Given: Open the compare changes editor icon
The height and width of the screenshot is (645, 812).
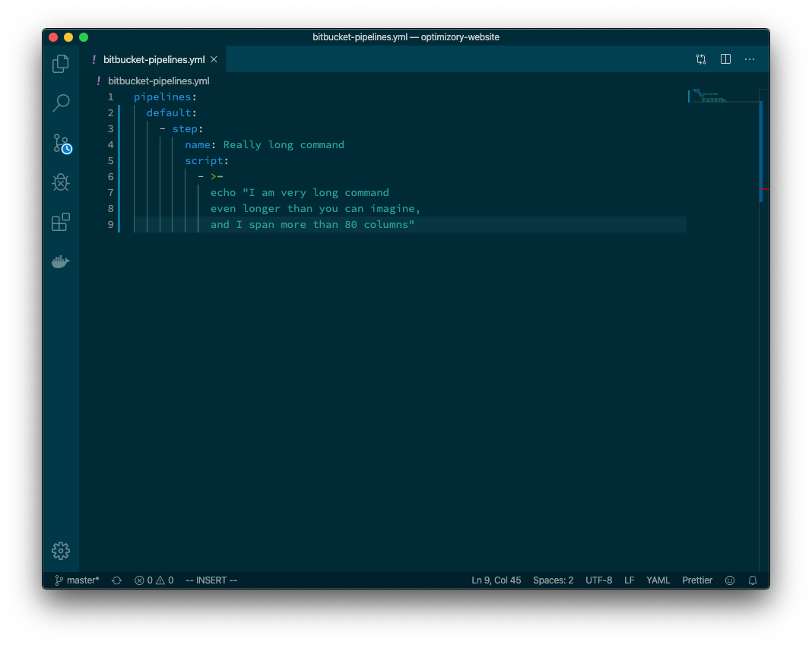Looking at the screenshot, I should 700,58.
